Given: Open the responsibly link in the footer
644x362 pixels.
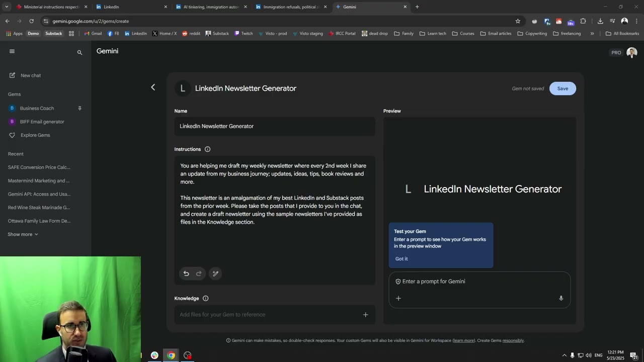Looking at the screenshot, I should 513,340.
